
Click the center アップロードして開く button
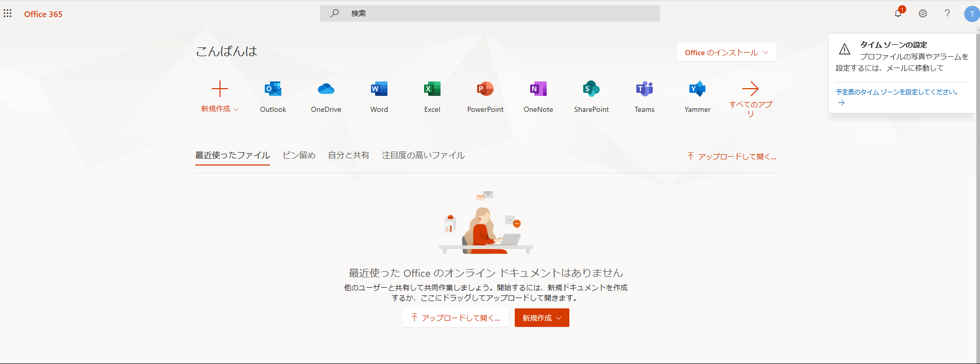click(455, 318)
